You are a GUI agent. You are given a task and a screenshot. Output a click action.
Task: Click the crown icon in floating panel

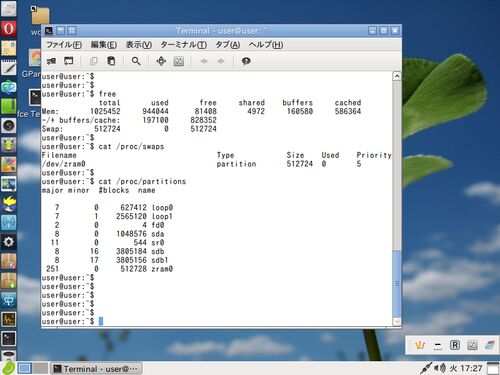pyautogui.click(x=420, y=345)
